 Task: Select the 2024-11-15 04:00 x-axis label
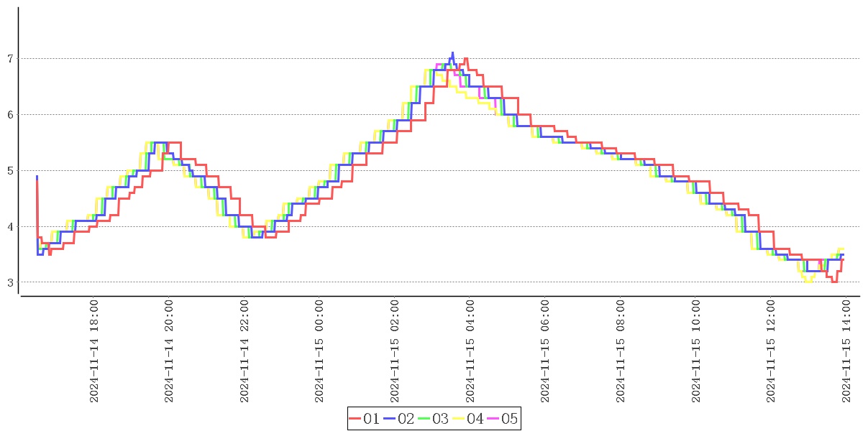[470, 351]
